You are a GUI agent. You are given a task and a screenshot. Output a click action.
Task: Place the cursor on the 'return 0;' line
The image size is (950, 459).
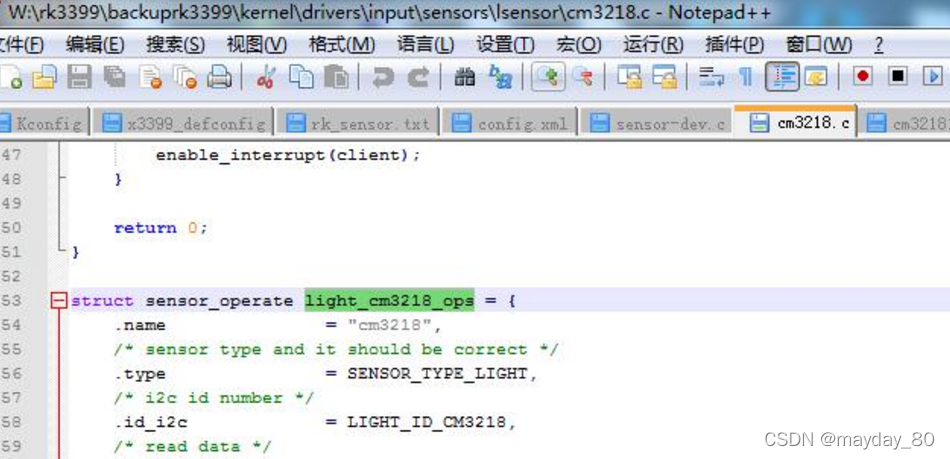point(161,228)
